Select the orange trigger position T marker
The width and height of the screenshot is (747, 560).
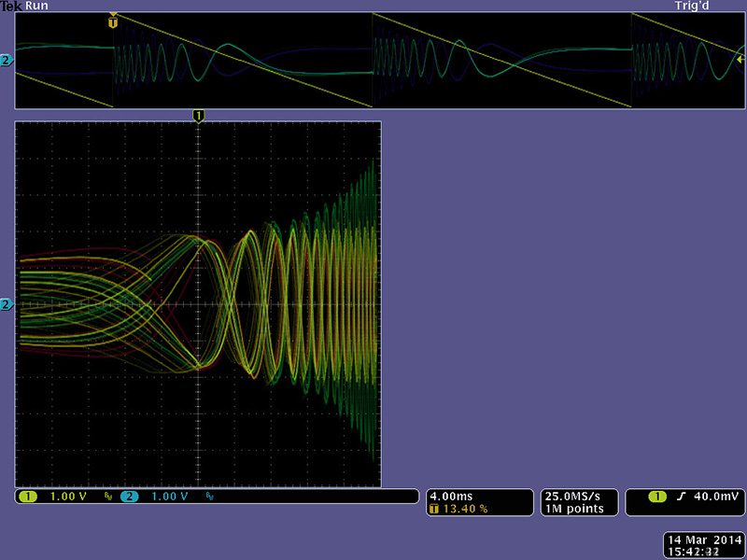(114, 17)
